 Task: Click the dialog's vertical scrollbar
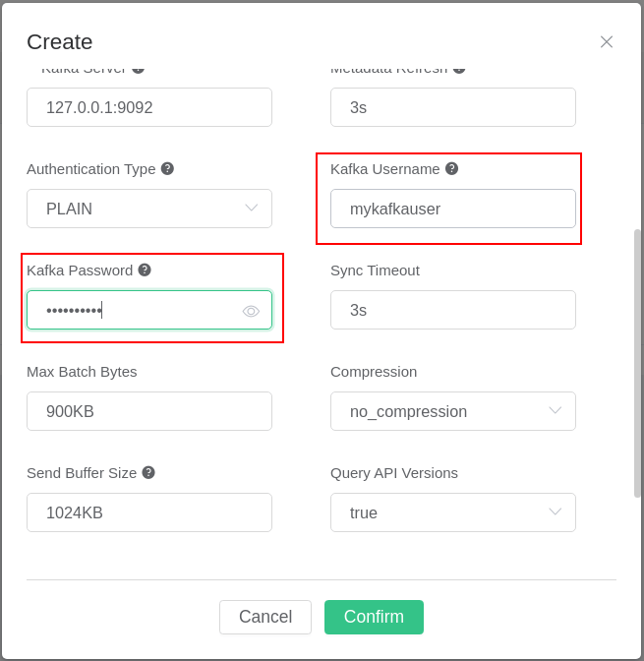(637, 363)
